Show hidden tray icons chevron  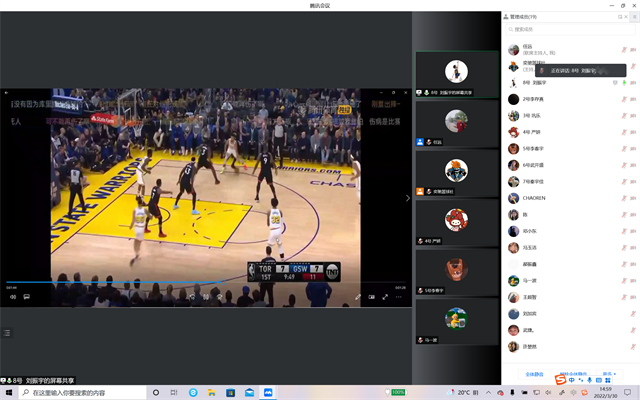pyautogui.click(x=488, y=392)
